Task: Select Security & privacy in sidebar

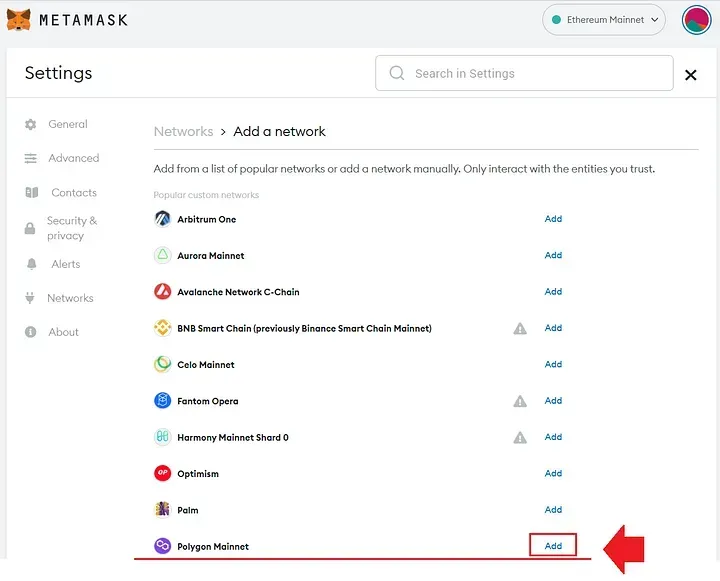Action: pos(72,228)
